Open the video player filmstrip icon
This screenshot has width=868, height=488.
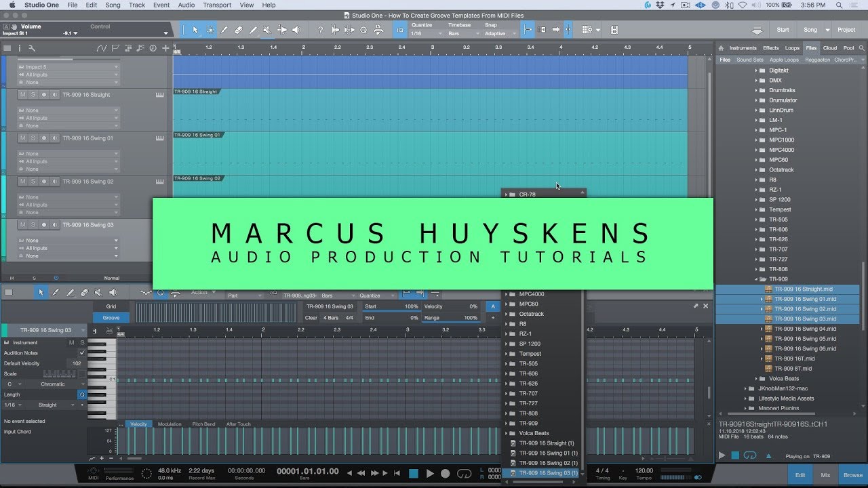[614, 30]
